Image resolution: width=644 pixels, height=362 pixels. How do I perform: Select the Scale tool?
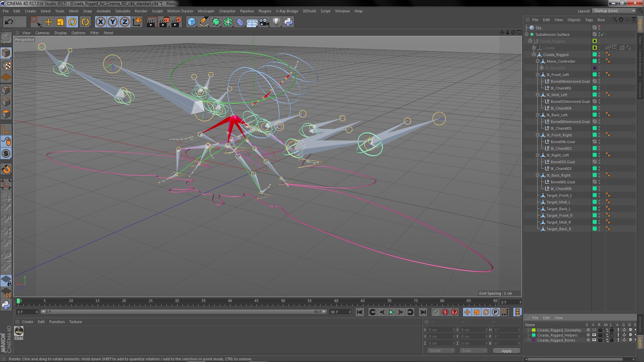[60, 22]
